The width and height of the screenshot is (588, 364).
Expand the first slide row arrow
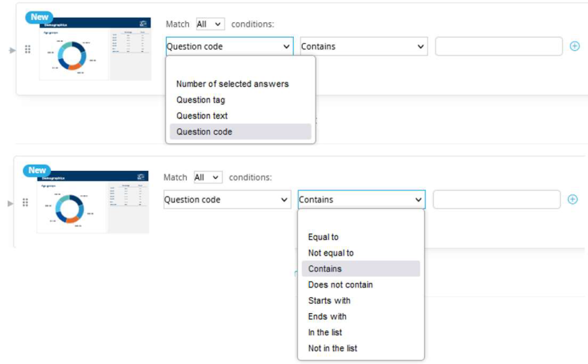pyautogui.click(x=12, y=50)
